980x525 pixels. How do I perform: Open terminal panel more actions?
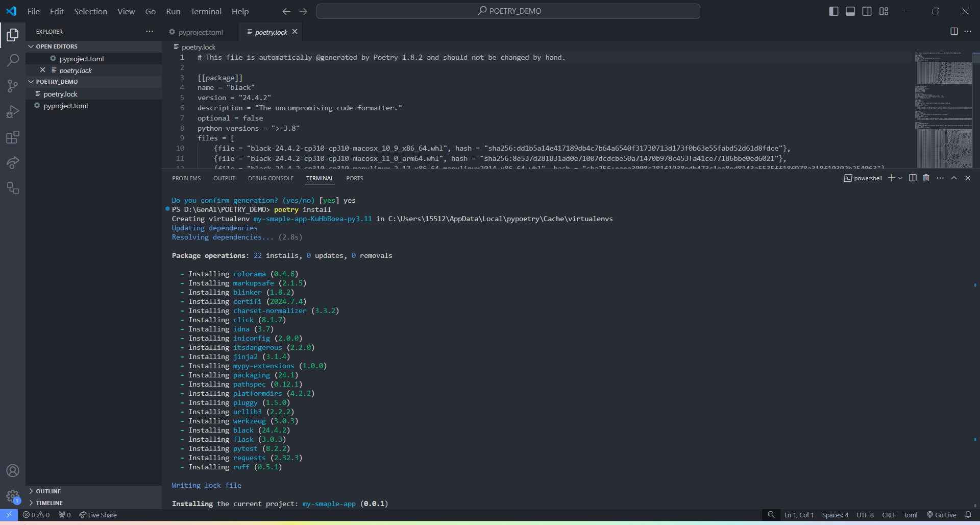940,178
